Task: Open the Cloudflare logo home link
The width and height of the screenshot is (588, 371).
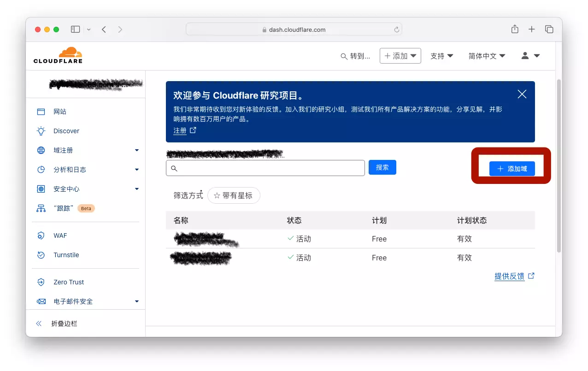Action: (58, 55)
